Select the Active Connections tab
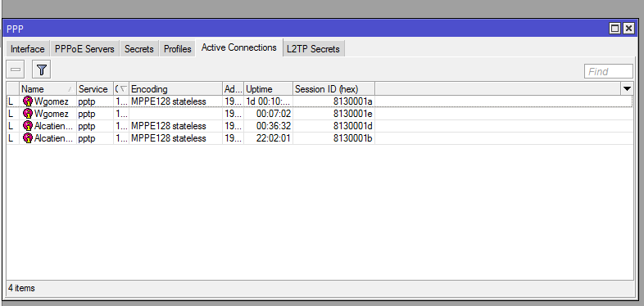The width and height of the screenshot is (644, 306). click(239, 47)
